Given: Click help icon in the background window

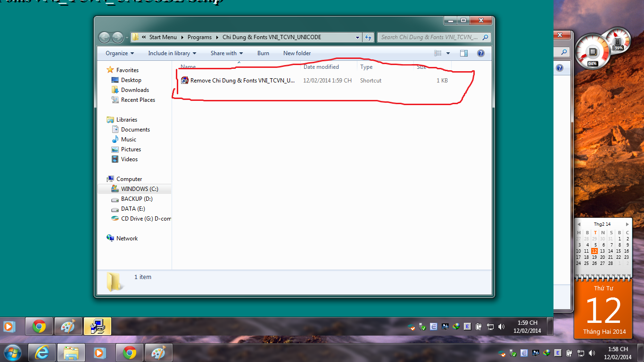Looking at the screenshot, I should point(559,68).
